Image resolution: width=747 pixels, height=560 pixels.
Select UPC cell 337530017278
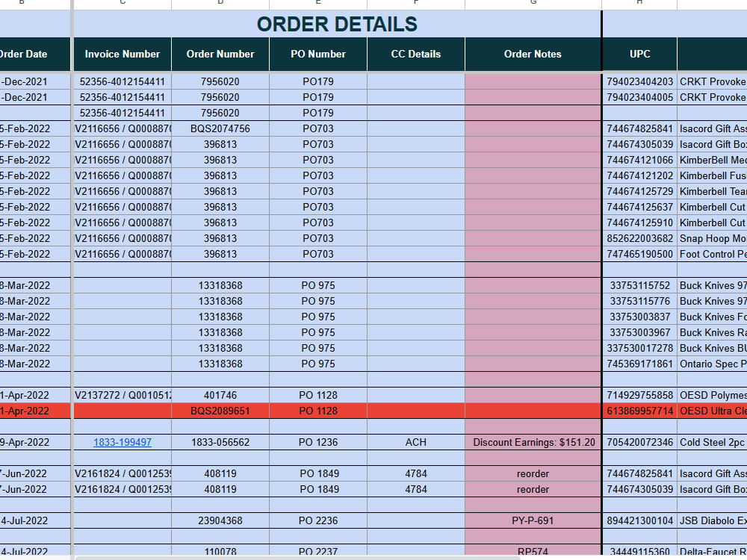click(x=640, y=348)
